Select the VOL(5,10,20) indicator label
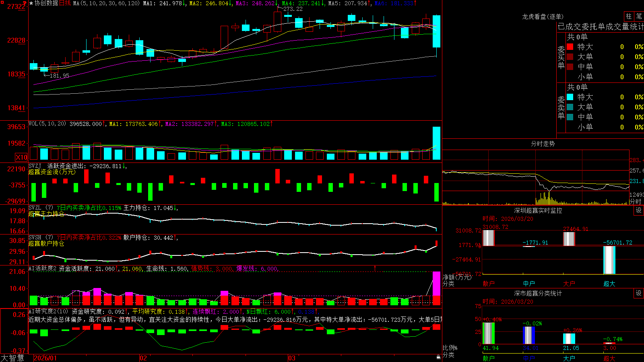This screenshot has height=362, width=644. click(47, 124)
